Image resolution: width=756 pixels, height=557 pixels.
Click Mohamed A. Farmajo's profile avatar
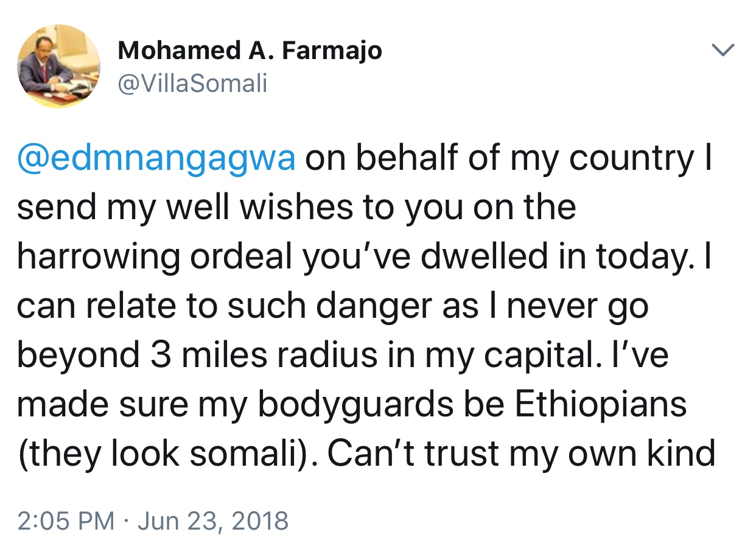click(58, 67)
